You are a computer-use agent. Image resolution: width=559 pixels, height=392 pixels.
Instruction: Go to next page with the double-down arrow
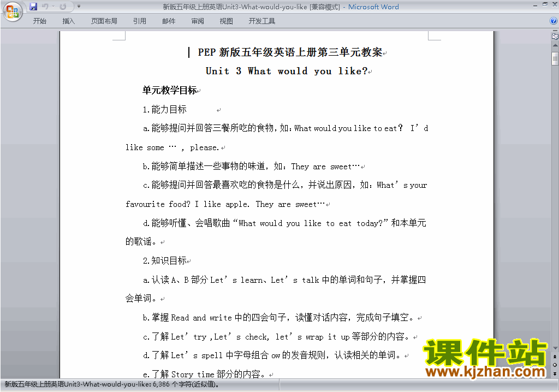[x=555, y=373]
